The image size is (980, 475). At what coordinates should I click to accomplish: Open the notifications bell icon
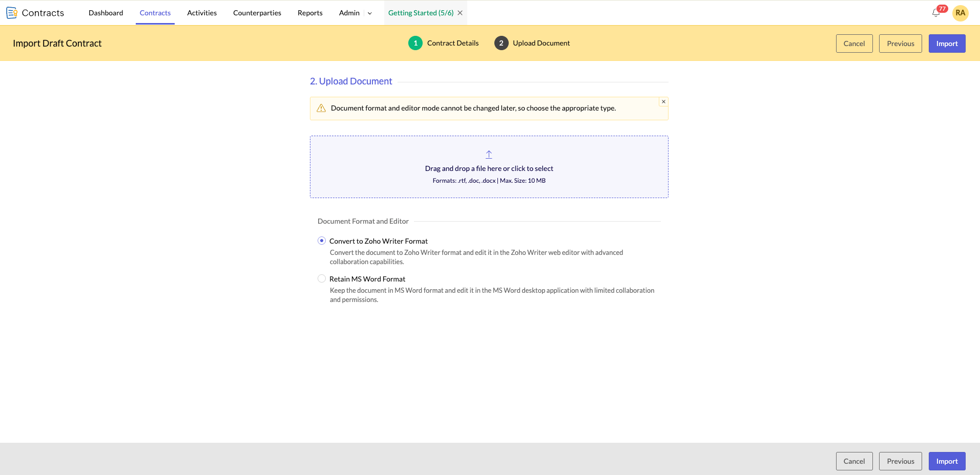[x=936, y=13]
